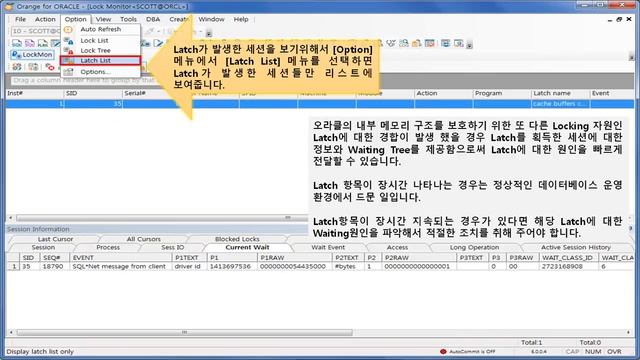
Task: Switch to Long Operation tab
Action: [474, 247]
